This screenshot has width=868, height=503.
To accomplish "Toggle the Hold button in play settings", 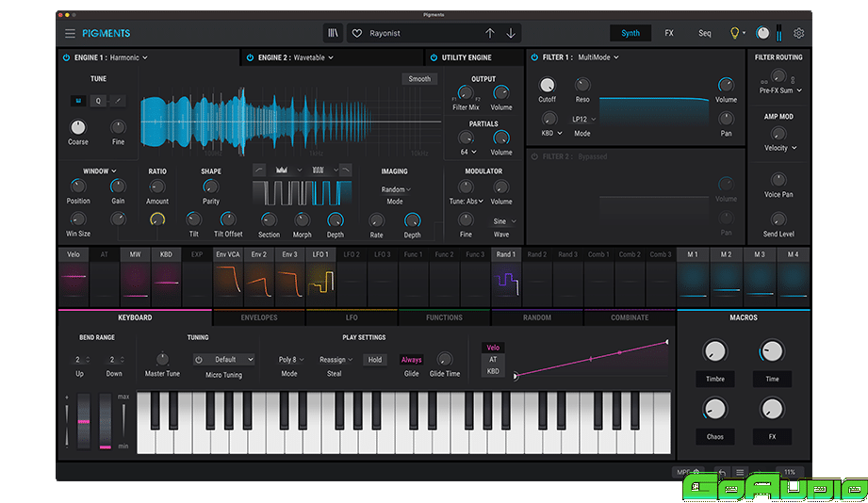I will click(x=375, y=360).
